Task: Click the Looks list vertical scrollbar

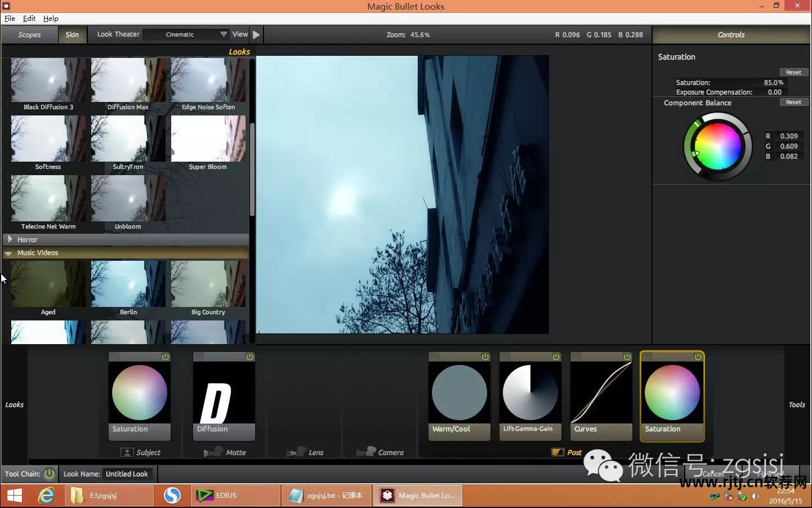Action: (x=252, y=169)
